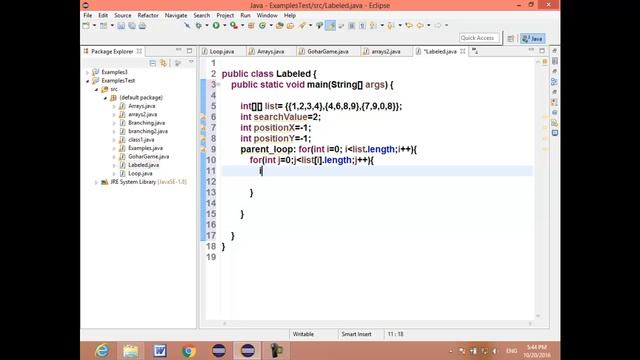The width and height of the screenshot is (640, 360).
Task: Click the New file toolbar icon
Action: click(x=86, y=26)
